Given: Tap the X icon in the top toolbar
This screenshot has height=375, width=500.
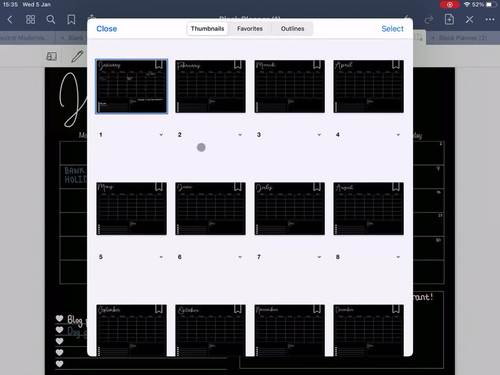Looking at the screenshot, I should tap(469, 20).
